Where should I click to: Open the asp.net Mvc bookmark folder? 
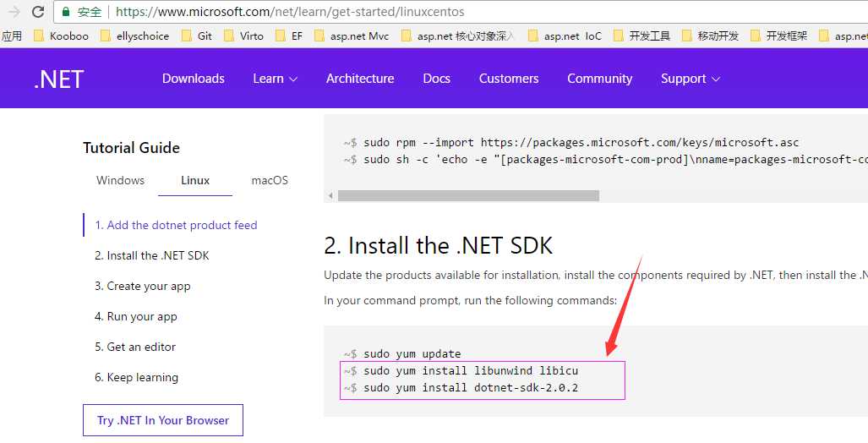(x=352, y=36)
